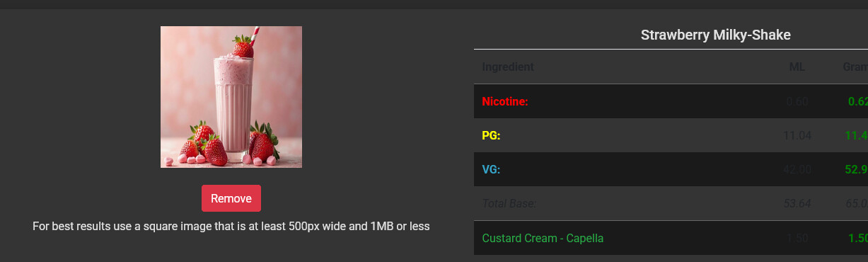This screenshot has width=868, height=262.
Task: Click the red Remove button
Action: [231, 198]
